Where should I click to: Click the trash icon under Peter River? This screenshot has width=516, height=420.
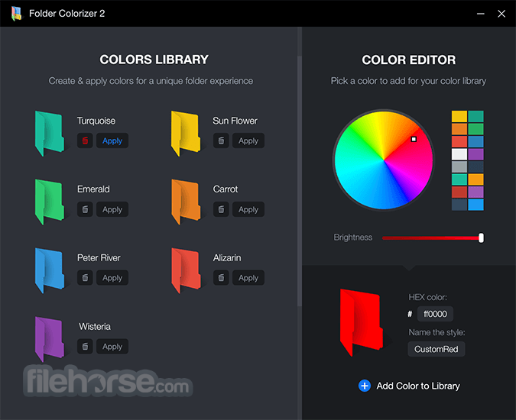pyautogui.click(x=85, y=278)
